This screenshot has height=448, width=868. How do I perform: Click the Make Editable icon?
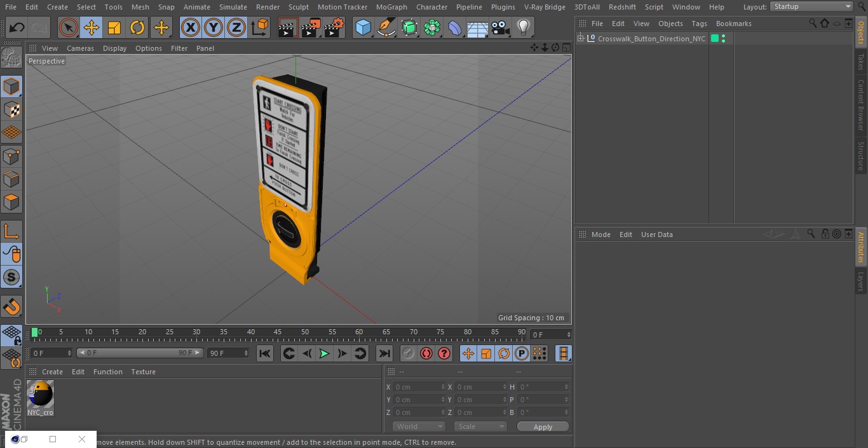point(11,58)
